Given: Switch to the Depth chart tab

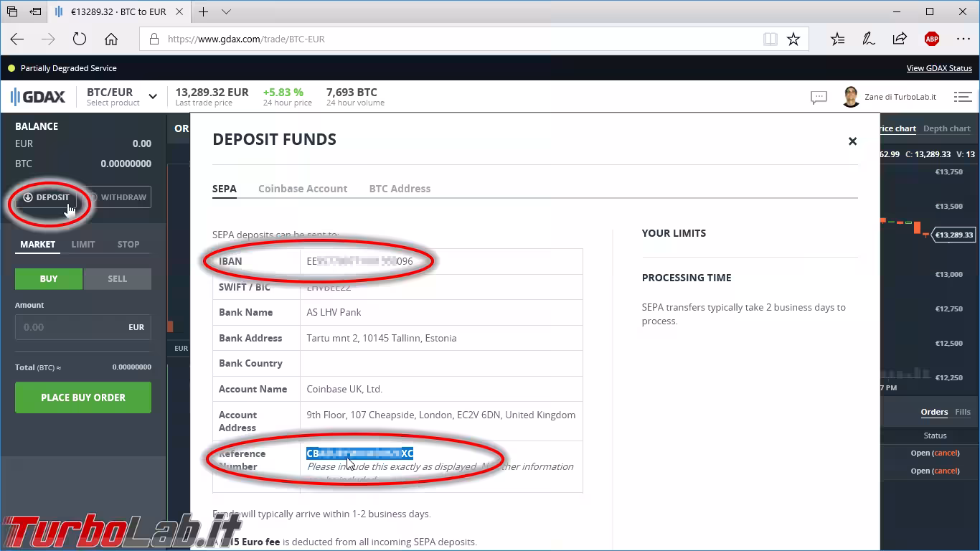Looking at the screenshot, I should tap(947, 129).
